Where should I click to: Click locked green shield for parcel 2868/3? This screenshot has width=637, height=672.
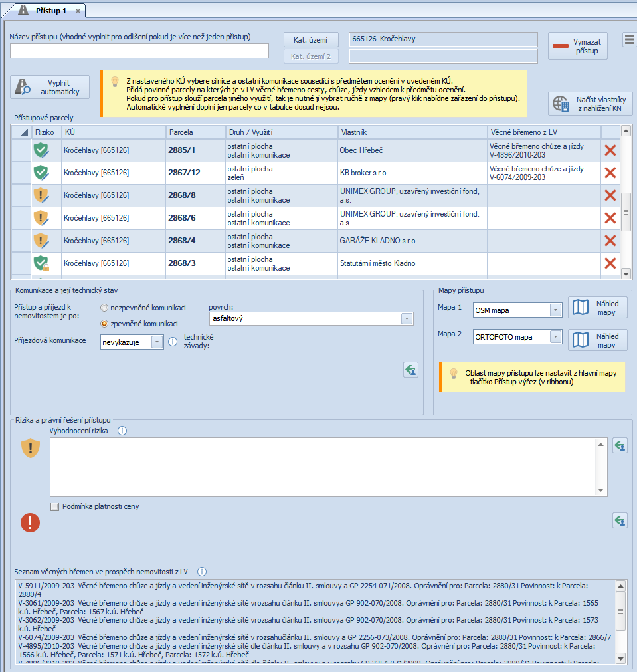coord(41,263)
